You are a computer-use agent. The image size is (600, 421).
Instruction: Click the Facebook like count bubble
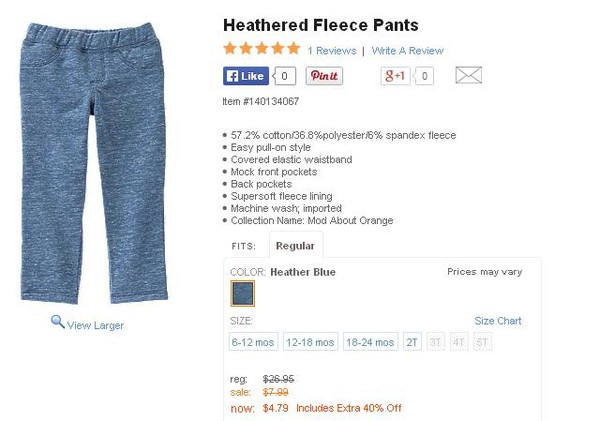coord(284,76)
